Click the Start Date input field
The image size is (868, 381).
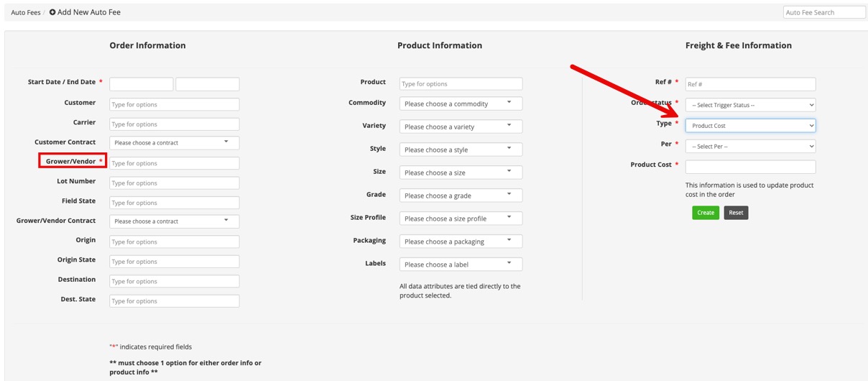coord(141,84)
